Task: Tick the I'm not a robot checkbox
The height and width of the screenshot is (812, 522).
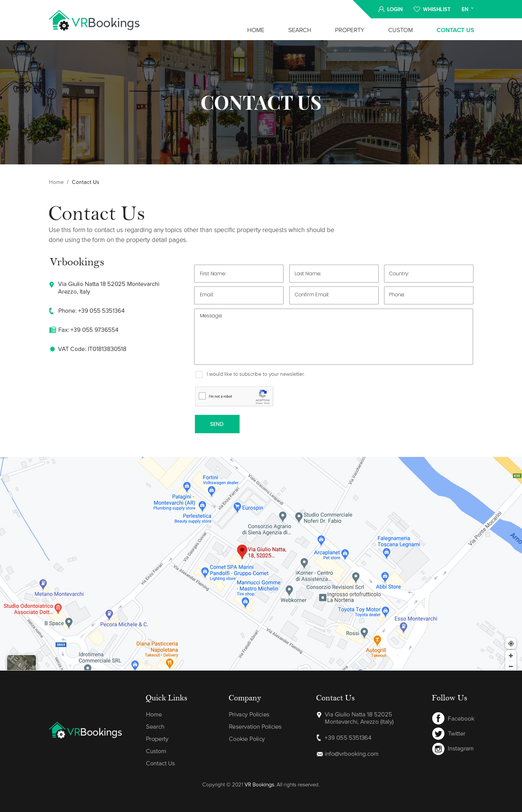Action: click(203, 396)
